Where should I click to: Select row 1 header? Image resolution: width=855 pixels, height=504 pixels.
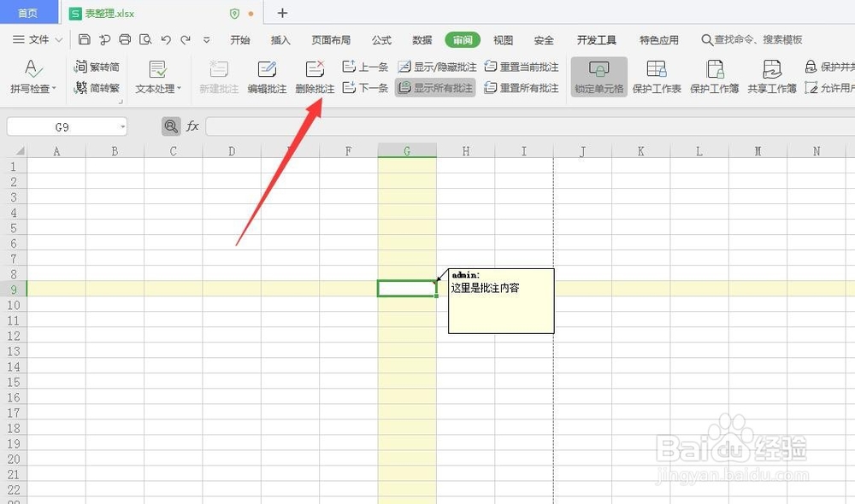[x=13, y=167]
